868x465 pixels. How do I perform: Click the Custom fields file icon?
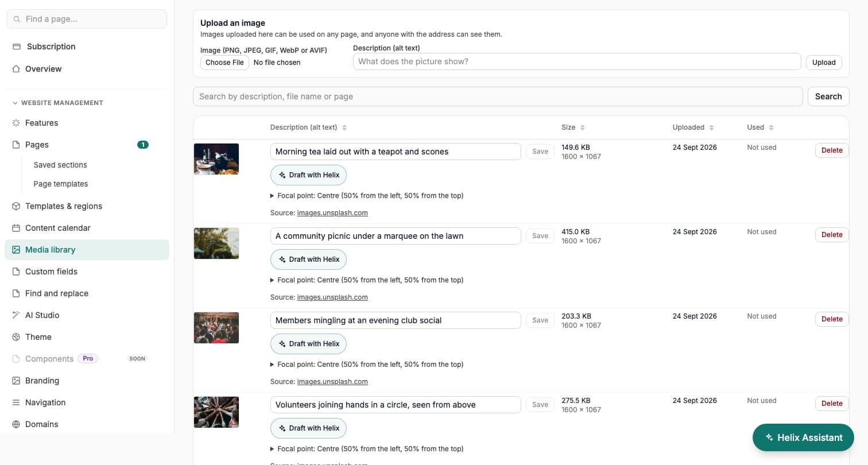[x=16, y=272]
